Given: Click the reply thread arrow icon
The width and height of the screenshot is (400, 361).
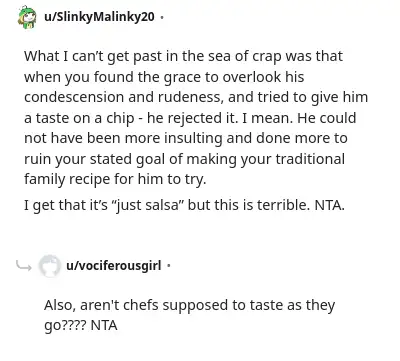Looking at the screenshot, I should pos(24,266).
